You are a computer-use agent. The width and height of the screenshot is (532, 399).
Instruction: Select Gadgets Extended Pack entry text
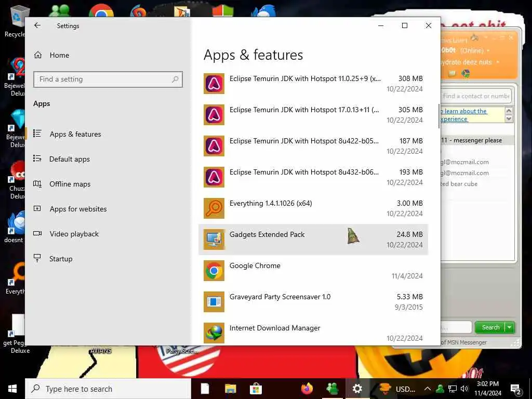(x=267, y=234)
